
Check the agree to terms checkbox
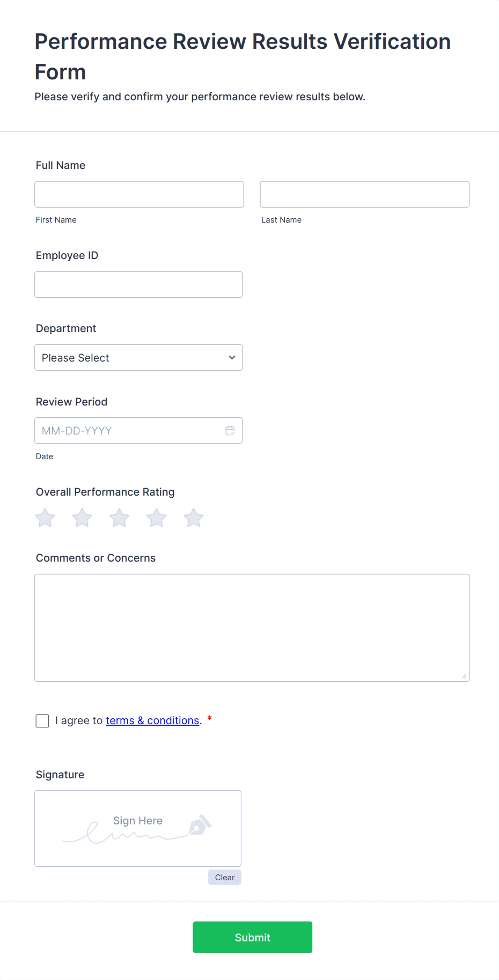tap(42, 721)
